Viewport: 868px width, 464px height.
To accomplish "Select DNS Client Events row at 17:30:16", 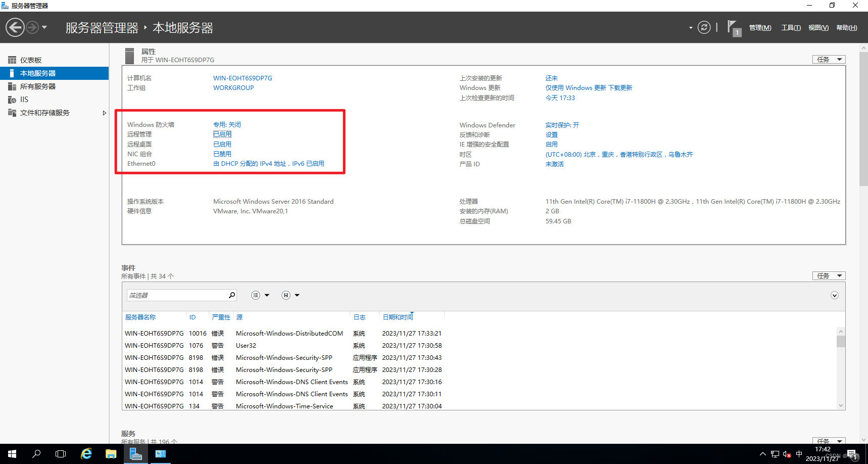I will (x=283, y=382).
